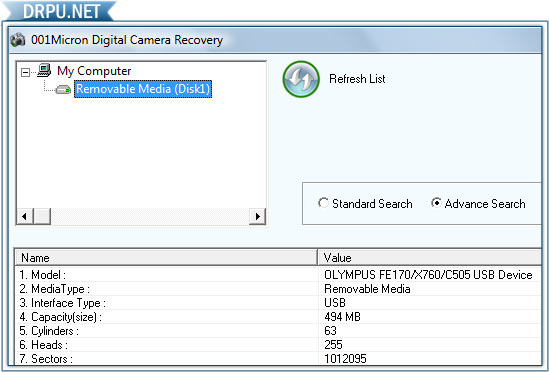Screen dimensions: 549x372
Task: Select My Computer label in tree
Action: [x=94, y=71]
